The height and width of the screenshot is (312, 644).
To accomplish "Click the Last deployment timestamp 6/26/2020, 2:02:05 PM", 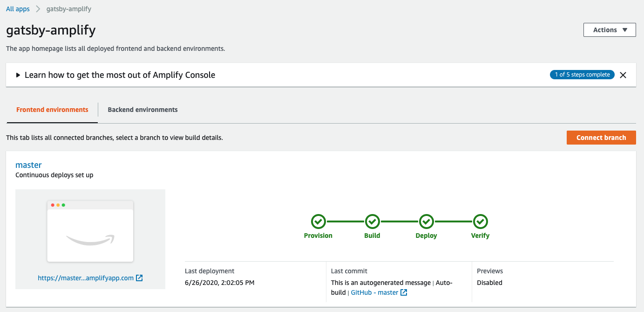I will [220, 283].
